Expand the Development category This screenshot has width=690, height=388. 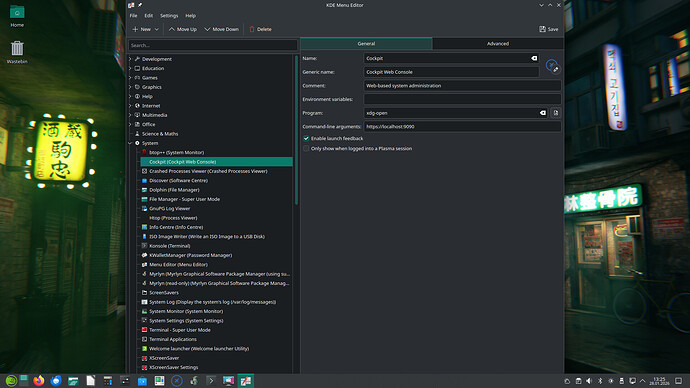(x=130, y=59)
